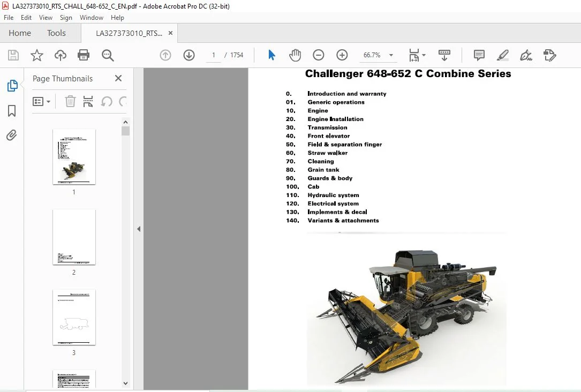
Task: Rotate page counterclockwise icon
Action: [107, 101]
